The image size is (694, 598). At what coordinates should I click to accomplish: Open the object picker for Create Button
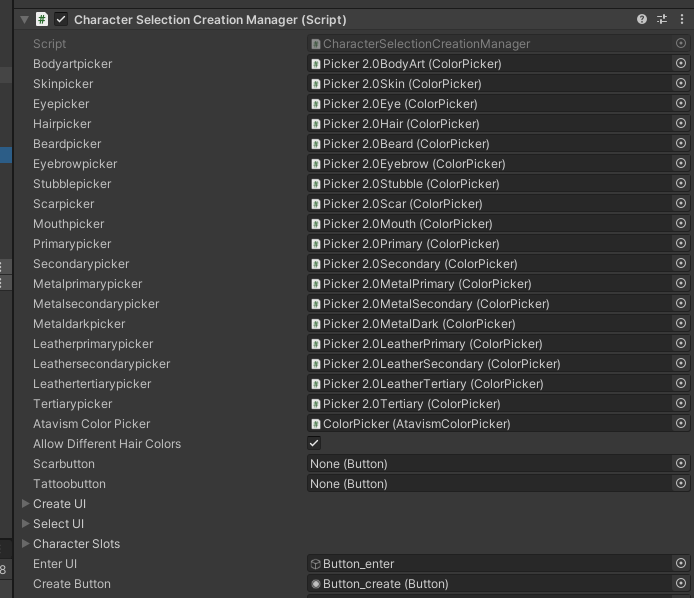(681, 584)
